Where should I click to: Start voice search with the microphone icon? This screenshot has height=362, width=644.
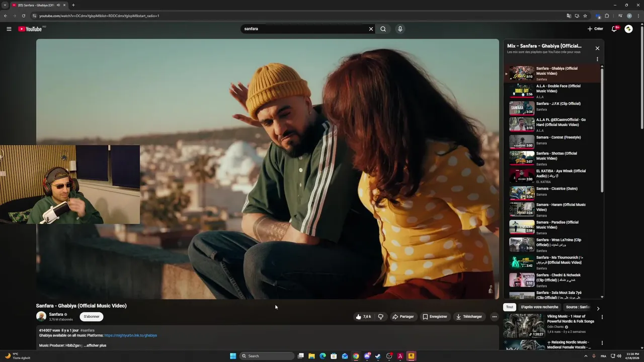pyautogui.click(x=400, y=29)
